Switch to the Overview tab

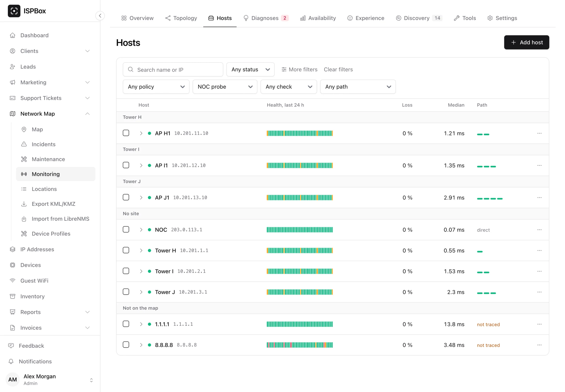(137, 18)
